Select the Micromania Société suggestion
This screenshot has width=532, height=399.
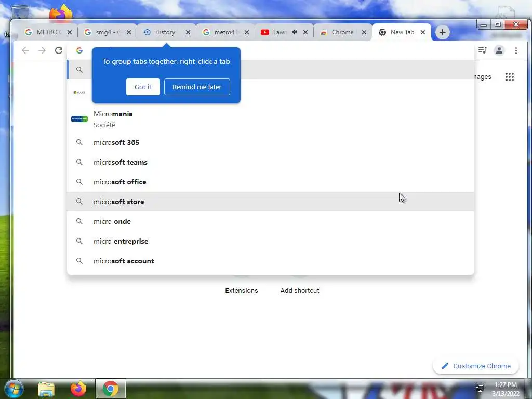(270, 119)
